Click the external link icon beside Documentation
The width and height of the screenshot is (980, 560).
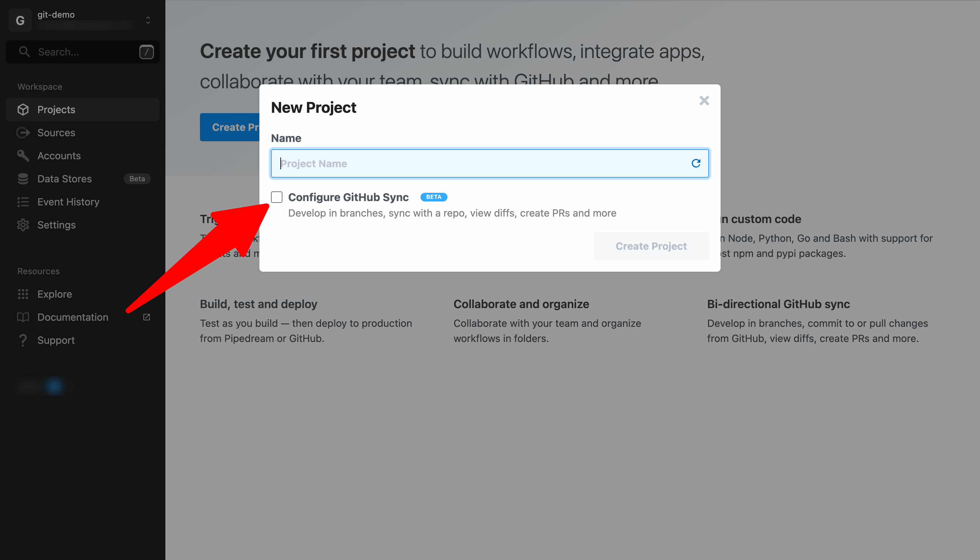[x=147, y=317]
